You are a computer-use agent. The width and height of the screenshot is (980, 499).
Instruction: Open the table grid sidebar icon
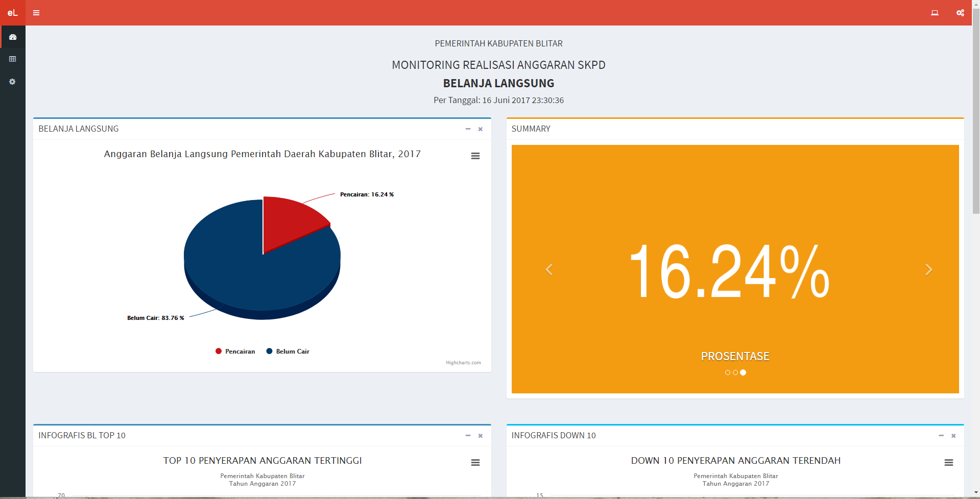tap(13, 59)
